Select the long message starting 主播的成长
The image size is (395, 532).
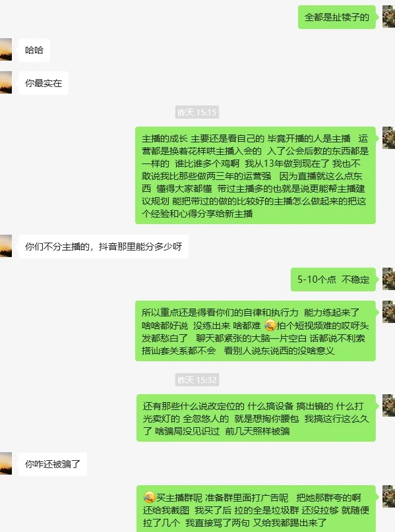coord(255,175)
